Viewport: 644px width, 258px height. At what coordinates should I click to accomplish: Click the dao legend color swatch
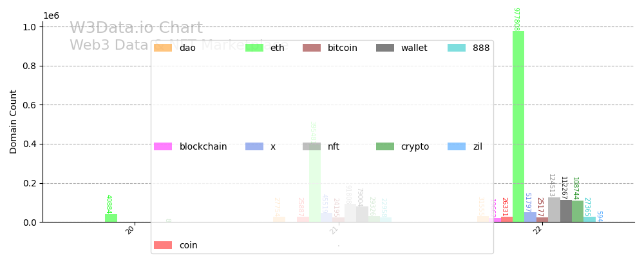[x=163, y=48]
